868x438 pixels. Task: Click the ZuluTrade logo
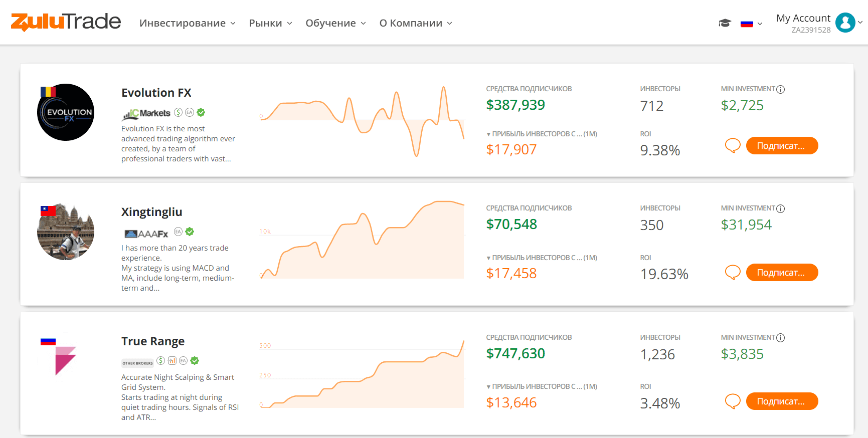(x=66, y=22)
